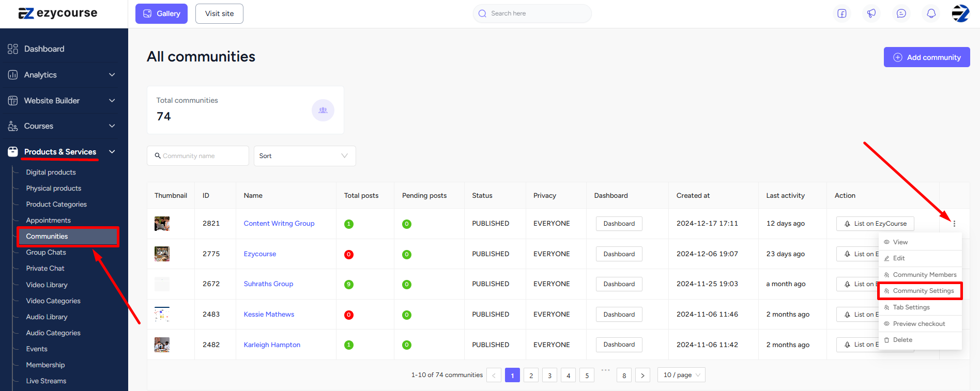Click total posts badge for Ezycourse row
This screenshot has width=980, height=391.
(x=349, y=254)
